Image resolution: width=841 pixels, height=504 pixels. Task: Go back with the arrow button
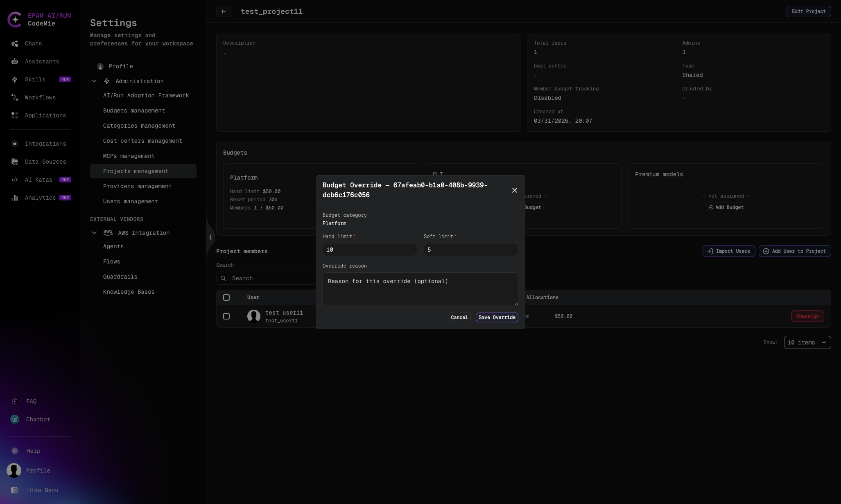224,11
